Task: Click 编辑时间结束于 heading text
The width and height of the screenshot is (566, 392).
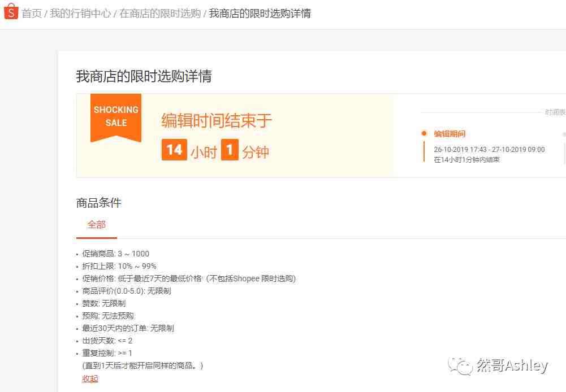Action: [217, 120]
